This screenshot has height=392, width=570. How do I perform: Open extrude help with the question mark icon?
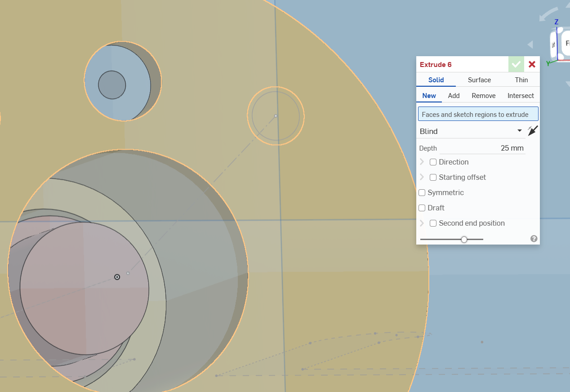tap(534, 239)
